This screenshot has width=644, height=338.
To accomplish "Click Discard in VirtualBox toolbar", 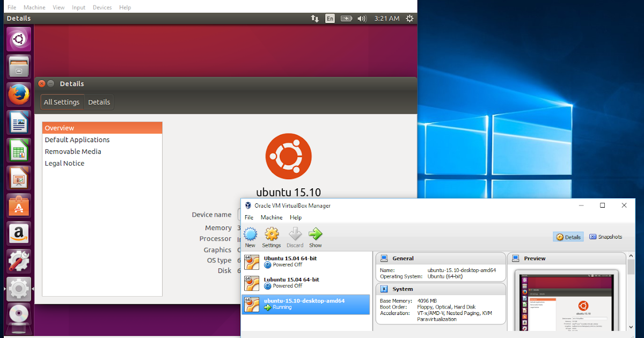I will click(295, 237).
